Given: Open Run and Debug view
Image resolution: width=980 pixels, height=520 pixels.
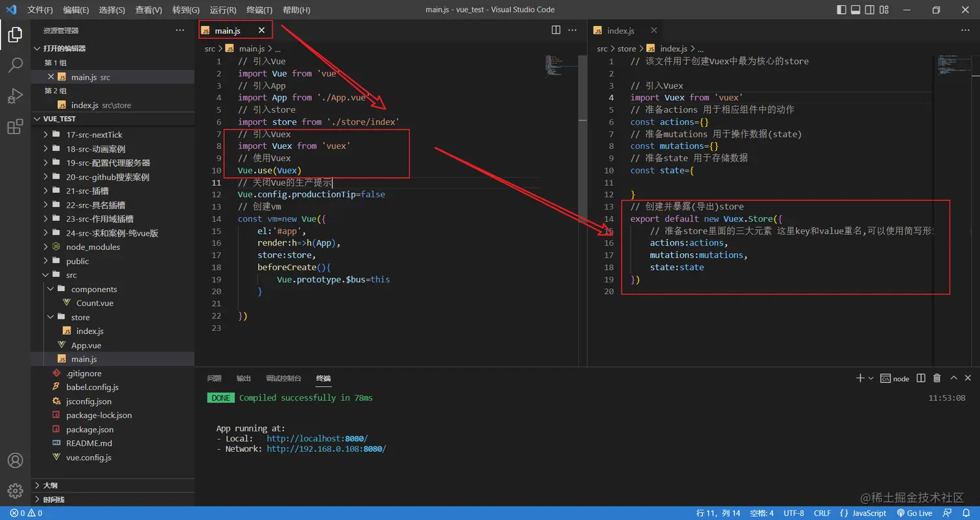Looking at the screenshot, I should 15,96.
